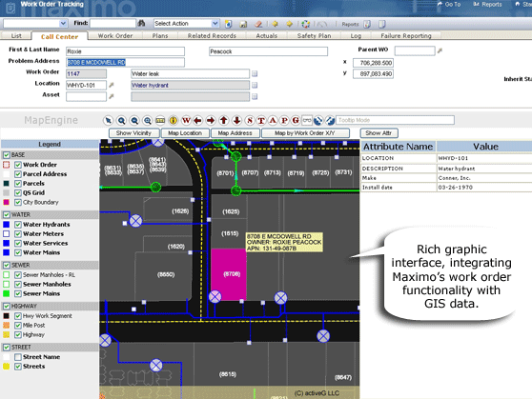Open the Related Records tab
Screen dimensions: 532x399
212,36
